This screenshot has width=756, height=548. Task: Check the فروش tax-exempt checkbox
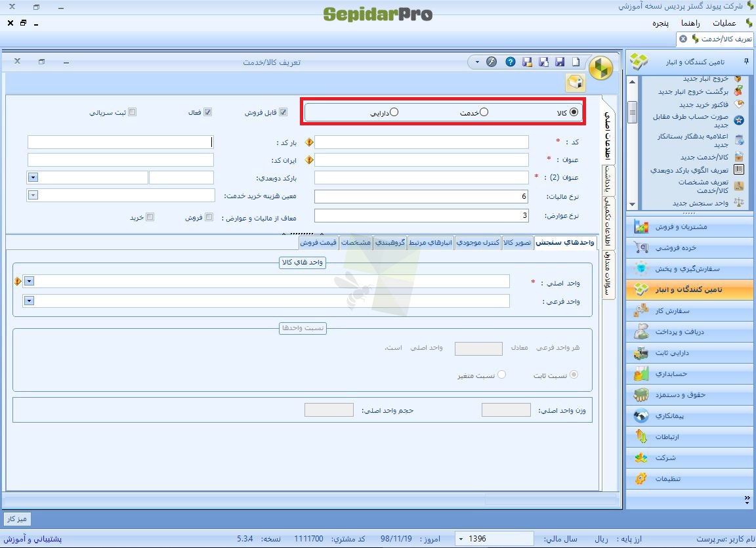(x=209, y=217)
